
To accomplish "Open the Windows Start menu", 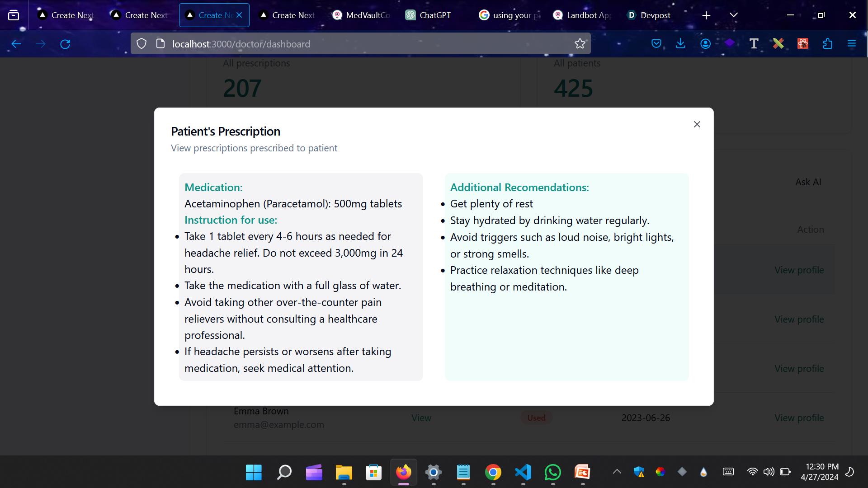I will (254, 472).
